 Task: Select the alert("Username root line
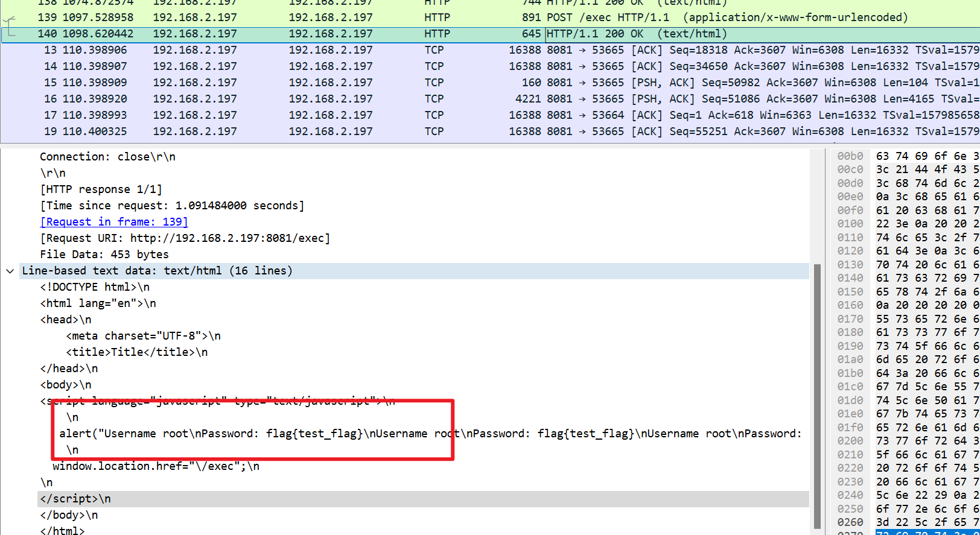(430, 434)
